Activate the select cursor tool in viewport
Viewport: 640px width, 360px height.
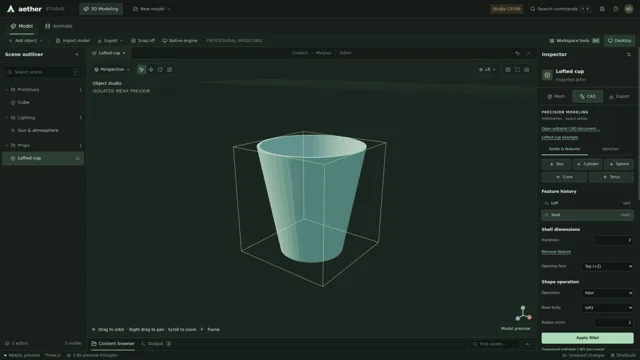[141, 70]
